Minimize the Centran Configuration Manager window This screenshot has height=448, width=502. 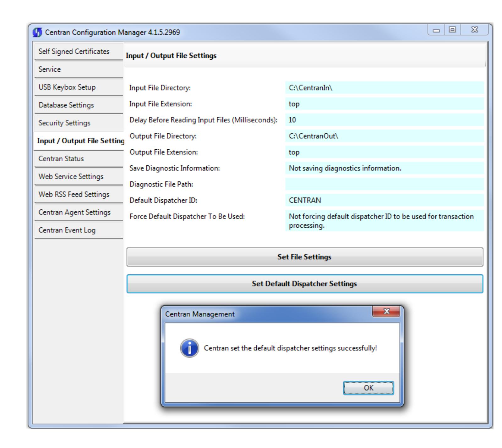436,30
